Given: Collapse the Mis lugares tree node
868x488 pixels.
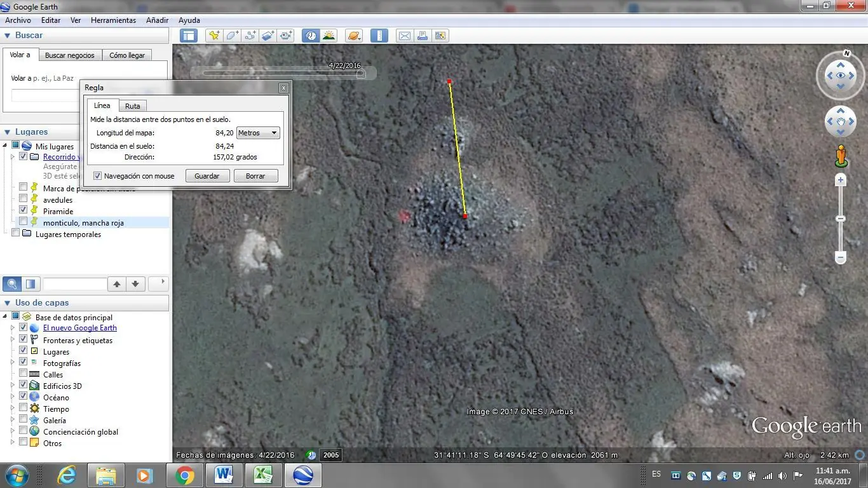Looking at the screenshot, I should coord(5,146).
